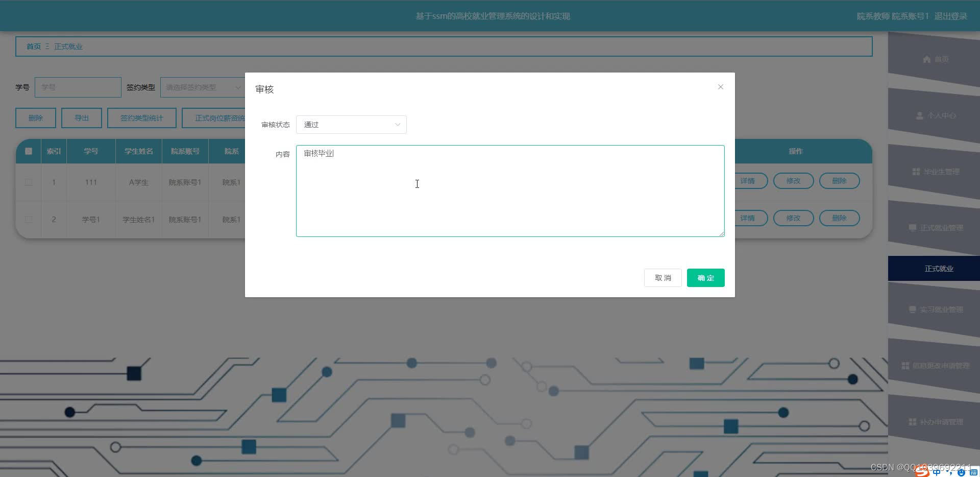This screenshot has height=477, width=980.
Task: Click 删除 for the A学生 row
Action: (x=839, y=181)
